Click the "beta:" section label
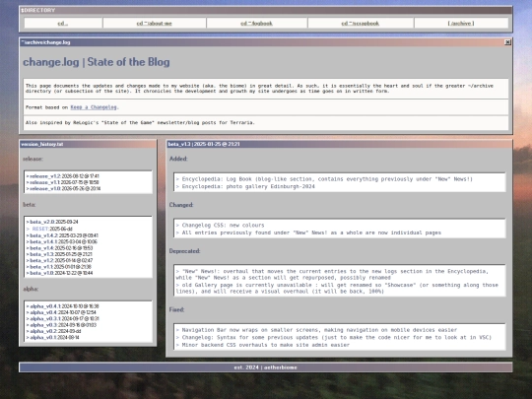 (30, 205)
